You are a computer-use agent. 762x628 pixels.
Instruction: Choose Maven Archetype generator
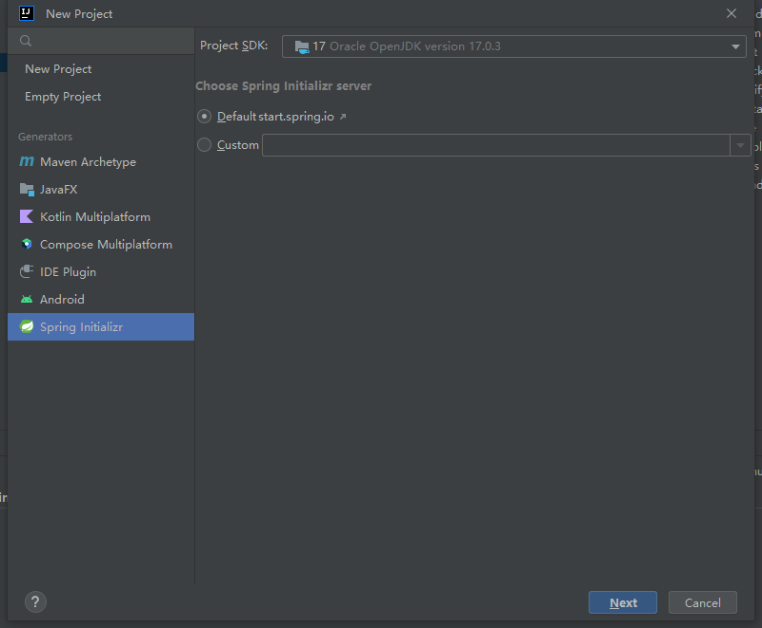(x=101, y=162)
